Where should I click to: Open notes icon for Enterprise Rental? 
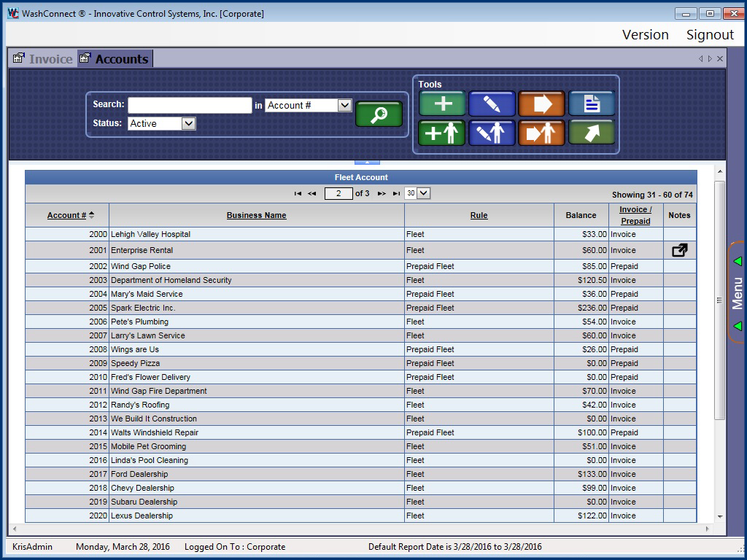(679, 250)
